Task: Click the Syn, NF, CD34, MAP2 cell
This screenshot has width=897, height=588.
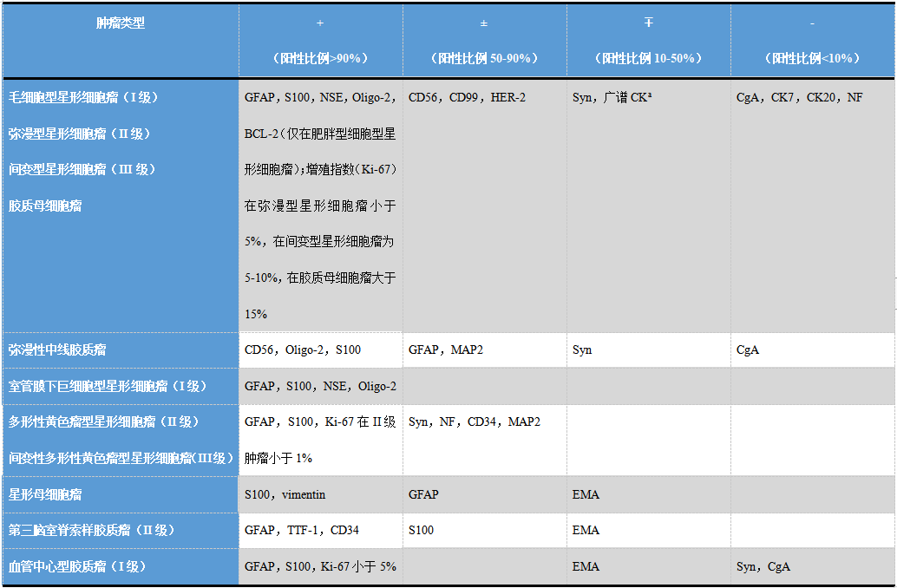Action: pos(474,421)
